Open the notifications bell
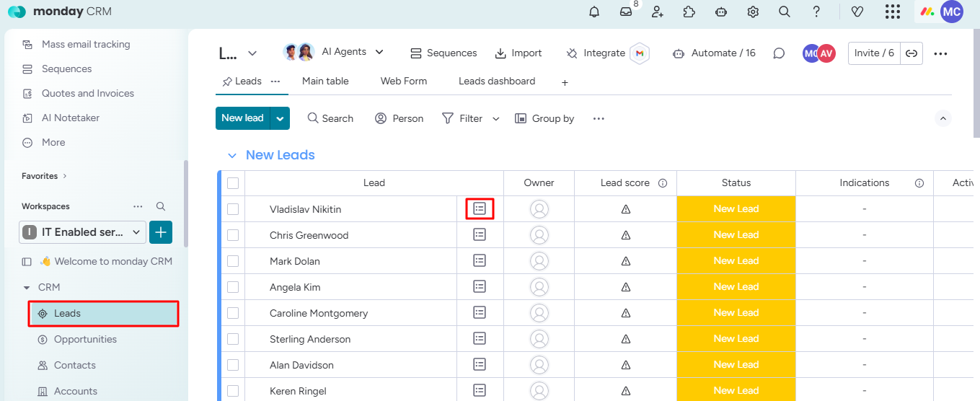Screen dimensions: 980x401 pyautogui.click(x=594, y=12)
